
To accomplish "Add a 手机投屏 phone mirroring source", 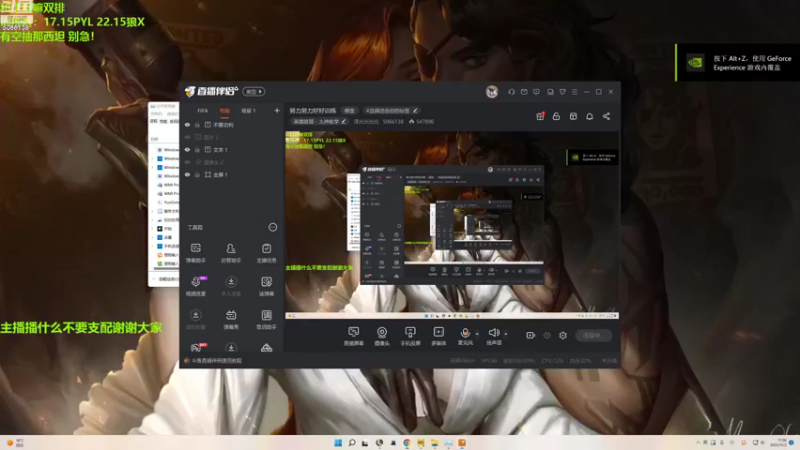I will click(x=410, y=336).
